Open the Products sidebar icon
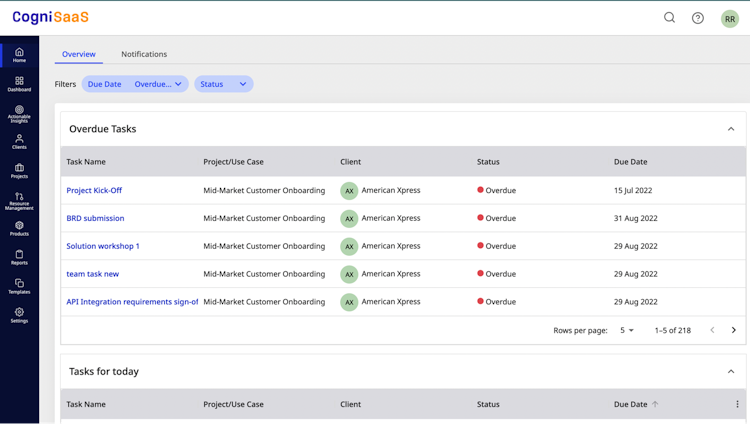Image resolution: width=750 pixels, height=424 pixels. click(19, 228)
